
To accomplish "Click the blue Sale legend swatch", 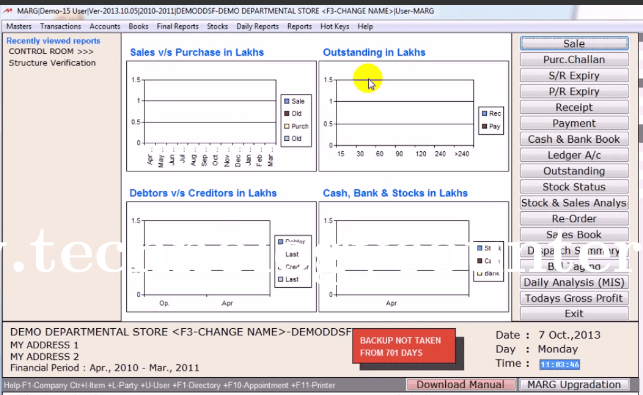I will pyautogui.click(x=287, y=101).
